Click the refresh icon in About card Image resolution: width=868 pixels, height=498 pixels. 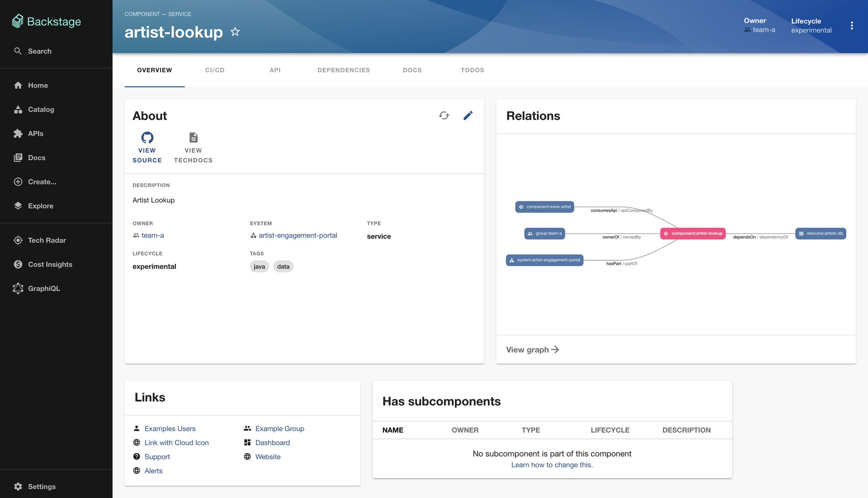coord(444,115)
